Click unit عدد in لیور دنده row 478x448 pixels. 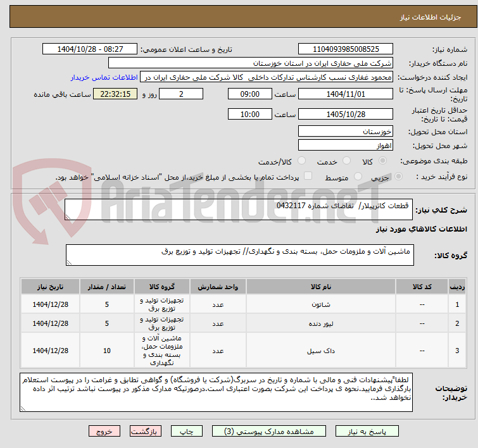pyautogui.click(x=218, y=323)
